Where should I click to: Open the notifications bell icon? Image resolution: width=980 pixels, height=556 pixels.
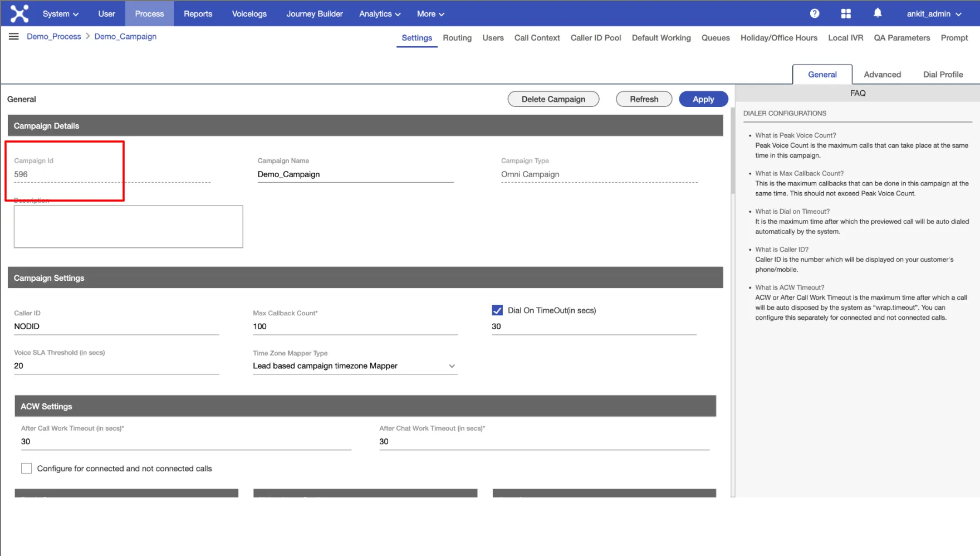878,13
